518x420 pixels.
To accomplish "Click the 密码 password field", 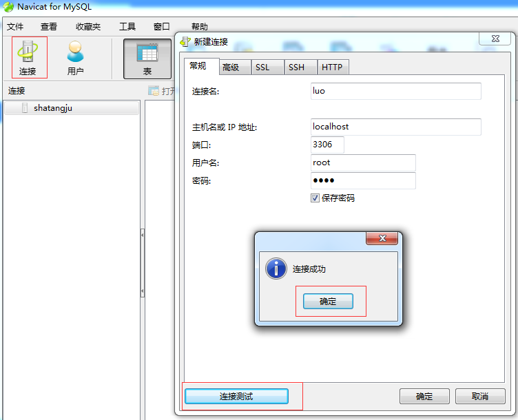I will [x=363, y=180].
